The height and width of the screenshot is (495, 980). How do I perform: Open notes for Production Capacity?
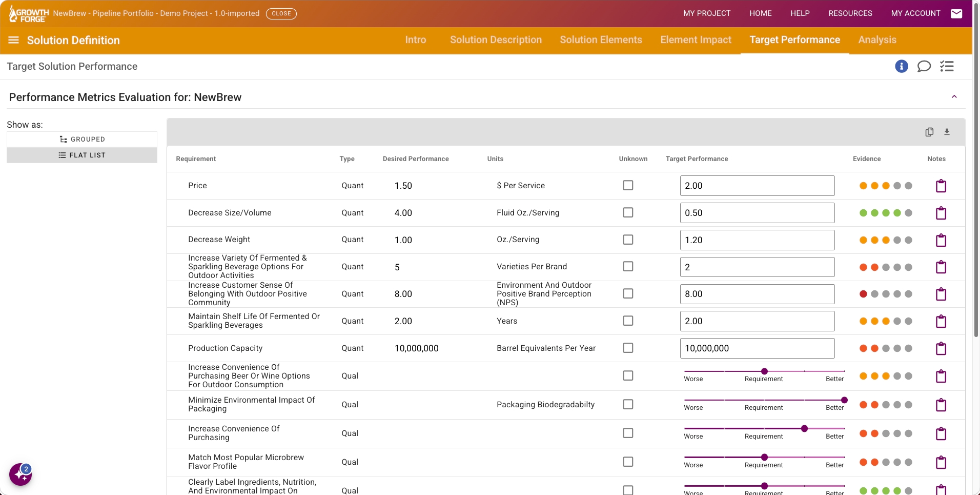click(x=941, y=348)
